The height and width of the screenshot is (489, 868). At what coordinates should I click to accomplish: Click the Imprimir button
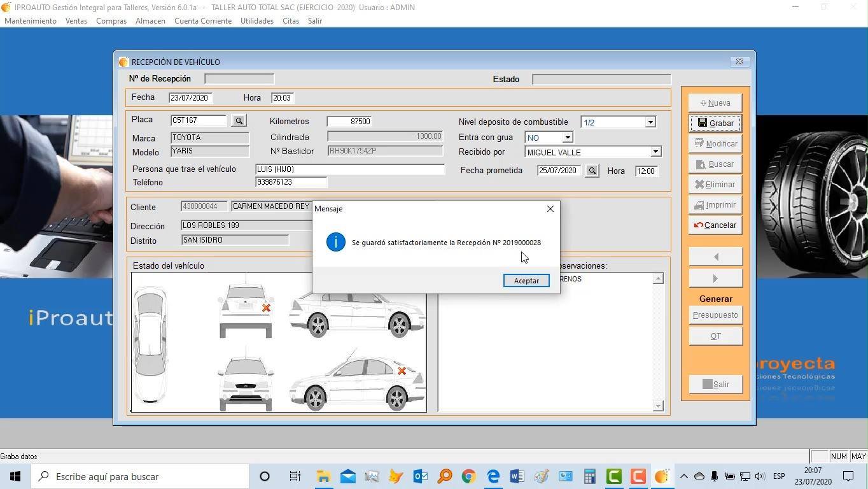pos(715,205)
